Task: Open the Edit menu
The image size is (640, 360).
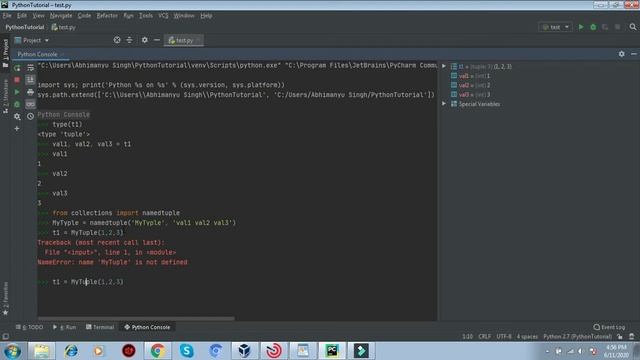Action: [22, 16]
